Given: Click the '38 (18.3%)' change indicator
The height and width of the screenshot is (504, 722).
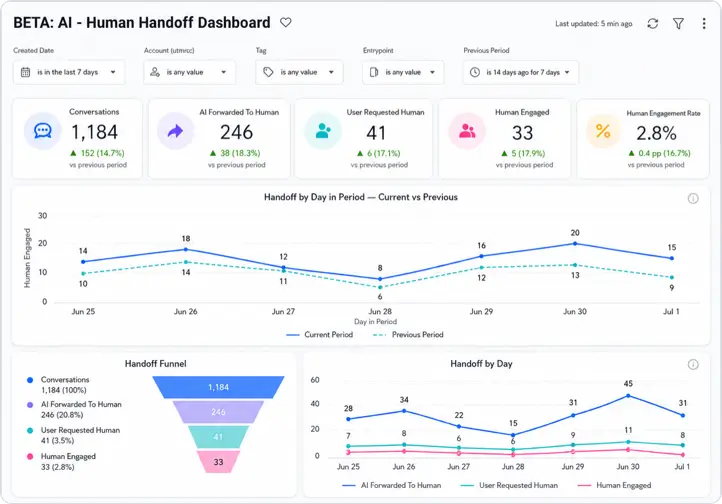Looking at the screenshot, I should coord(235,153).
